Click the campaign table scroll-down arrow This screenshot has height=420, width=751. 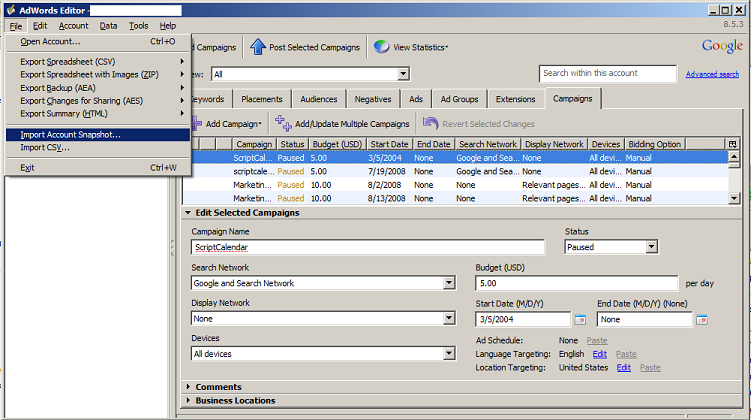tap(734, 198)
